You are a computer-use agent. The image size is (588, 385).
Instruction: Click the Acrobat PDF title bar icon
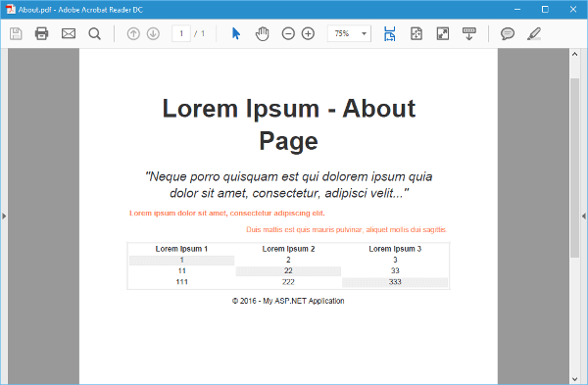(11, 9)
